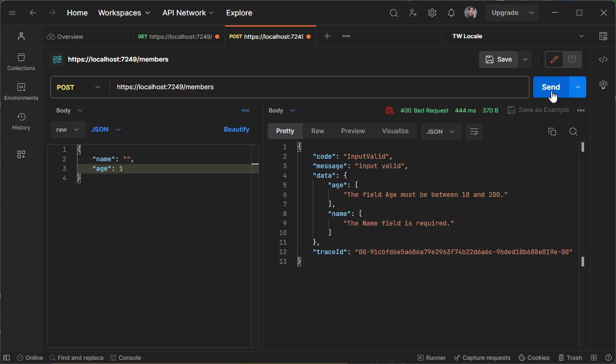Click the user avatar picture
The image size is (616, 364).
pos(470,13)
